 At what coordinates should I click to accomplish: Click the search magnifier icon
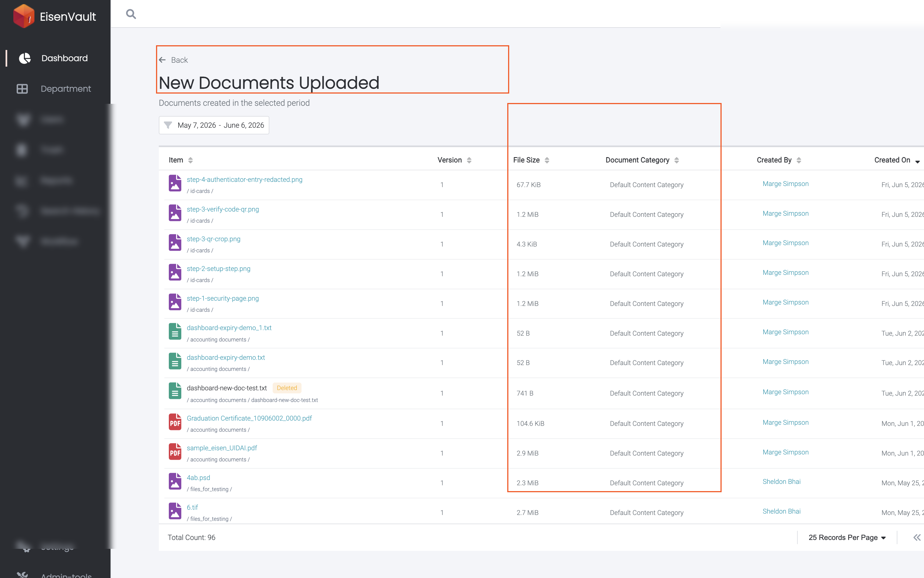131,14
